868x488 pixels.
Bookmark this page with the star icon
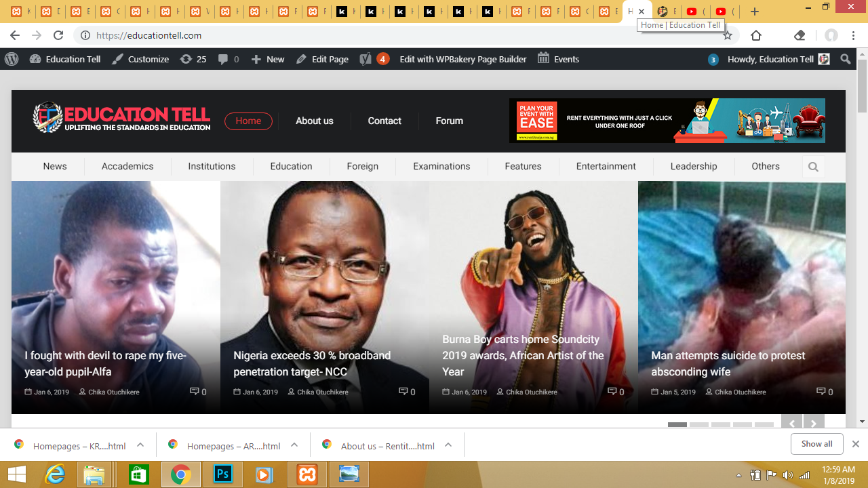coord(728,35)
